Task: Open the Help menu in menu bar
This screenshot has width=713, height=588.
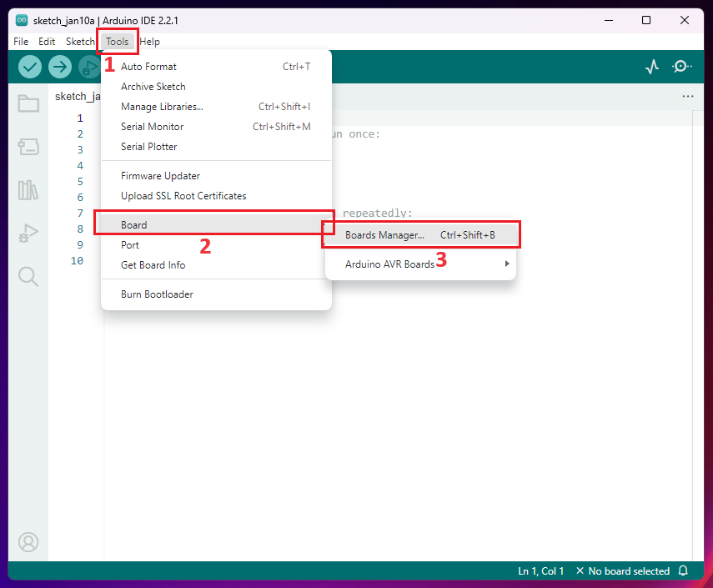Action: pyautogui.click(x=150, y=42)
